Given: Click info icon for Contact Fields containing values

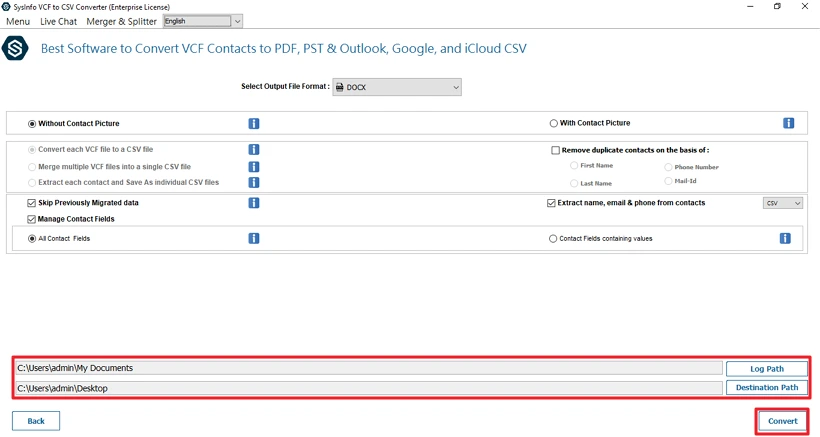Looking at the screenshot, I should [785, 239].
